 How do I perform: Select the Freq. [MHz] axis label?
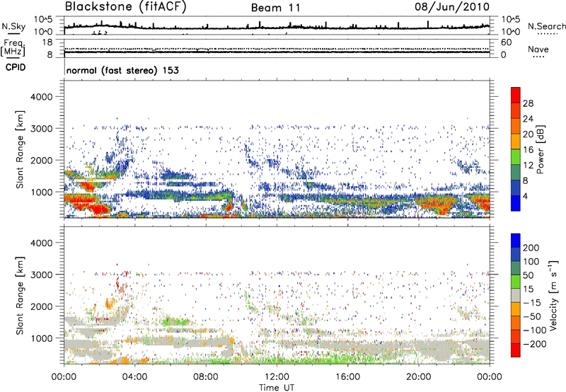tap(13, 48)
